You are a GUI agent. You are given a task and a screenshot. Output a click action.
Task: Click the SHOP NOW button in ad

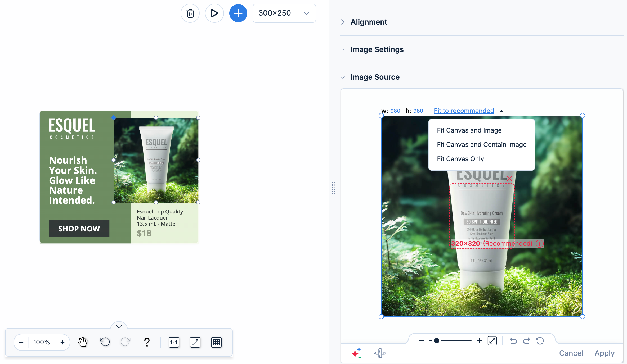(x=79, y=229)
